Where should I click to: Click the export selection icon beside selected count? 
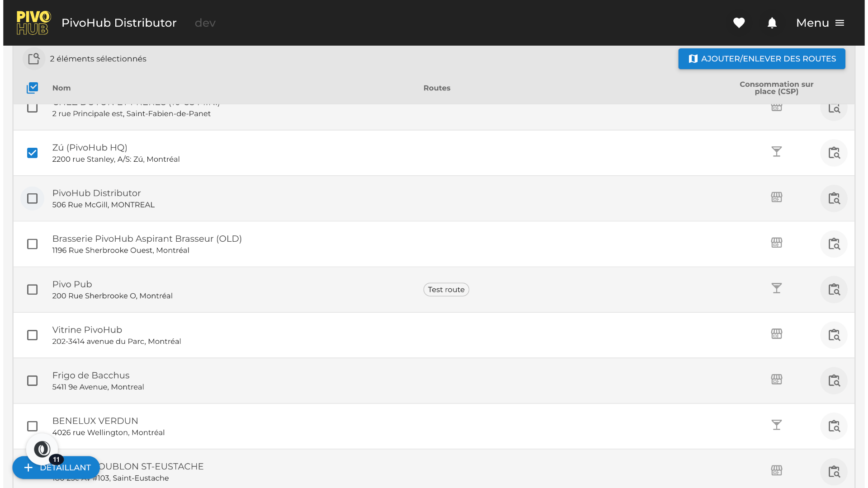[x=34, y=59]
